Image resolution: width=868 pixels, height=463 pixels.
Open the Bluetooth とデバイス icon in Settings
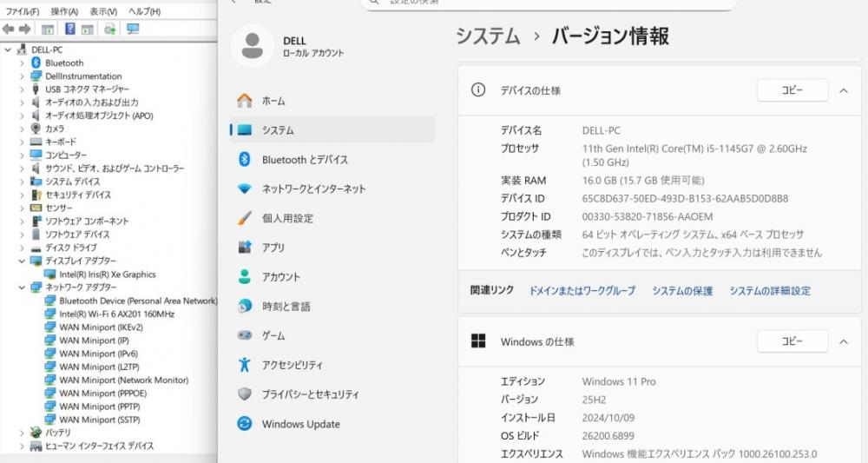(245, 160)
